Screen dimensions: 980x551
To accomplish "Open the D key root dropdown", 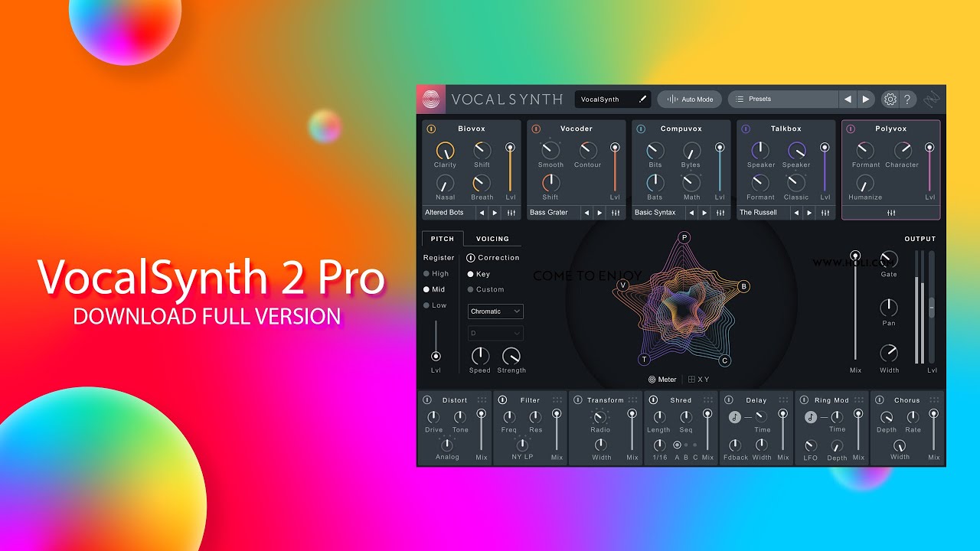I will click(496, 334).
